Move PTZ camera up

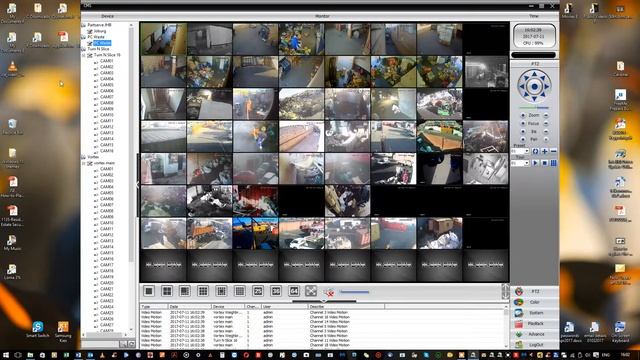point(534,75)
